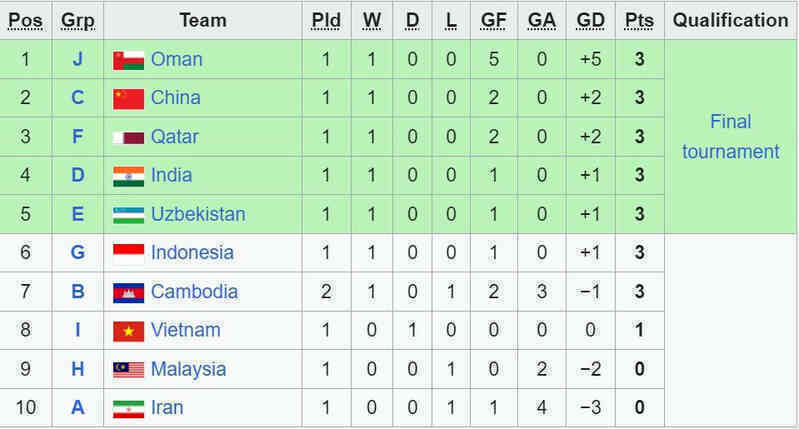Click the Qatar flag icon
This screenshot has height=429, width=799.
pos(128,138)
